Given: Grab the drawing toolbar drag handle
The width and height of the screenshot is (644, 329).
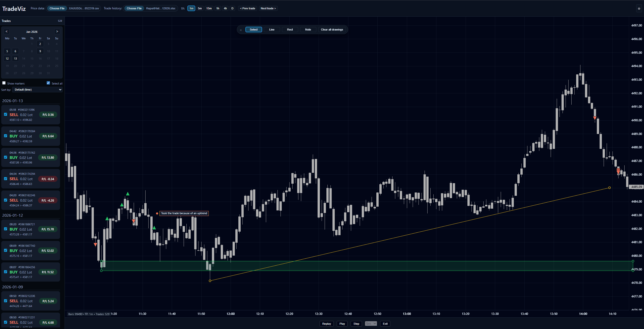Looking at the screenshot, I should [241, 30].
